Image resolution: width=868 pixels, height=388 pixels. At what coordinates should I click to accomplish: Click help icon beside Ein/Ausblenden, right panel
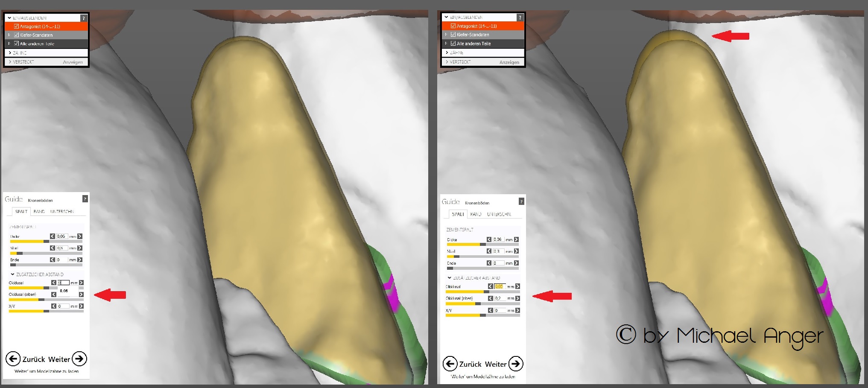520,18
